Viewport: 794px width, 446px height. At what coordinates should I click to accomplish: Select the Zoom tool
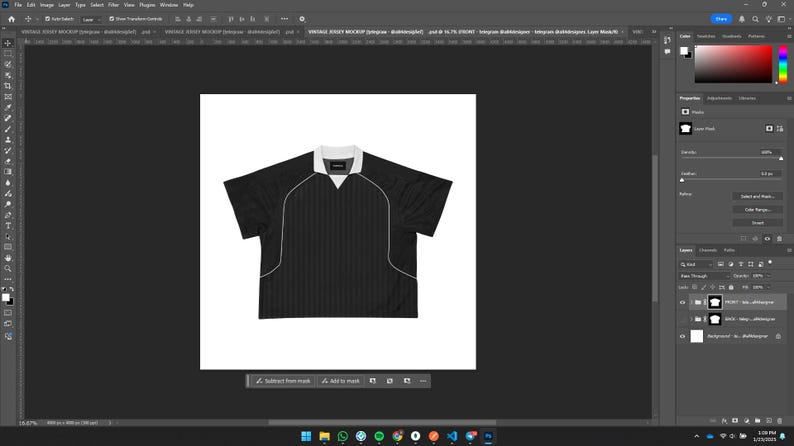[8, 269]
